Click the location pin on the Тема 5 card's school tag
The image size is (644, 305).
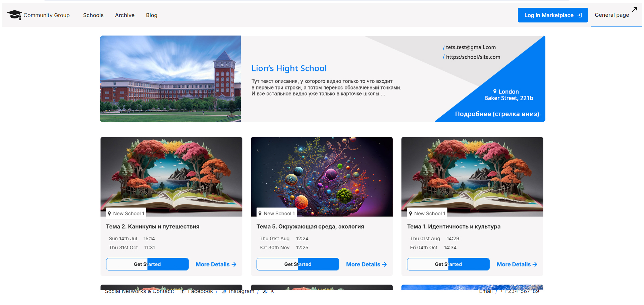tap(260, 213)
